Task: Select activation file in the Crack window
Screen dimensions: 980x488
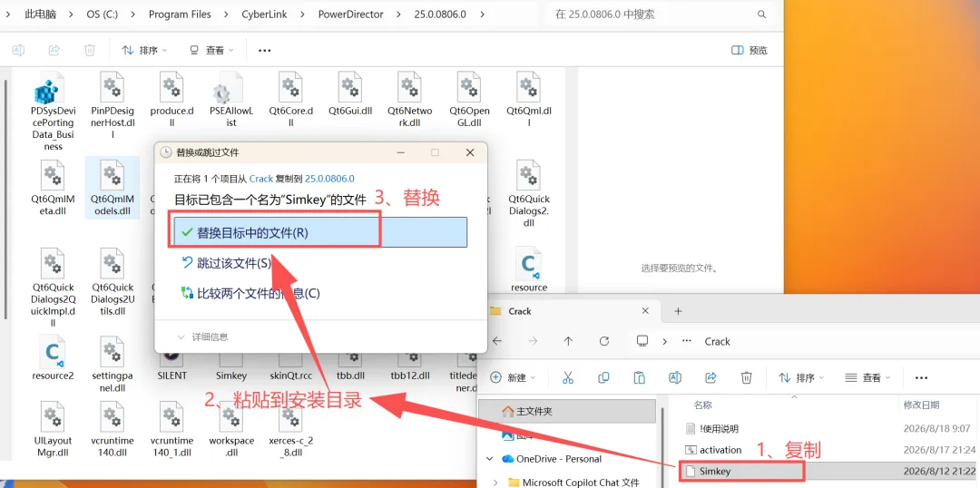Action: click(714, 450)
